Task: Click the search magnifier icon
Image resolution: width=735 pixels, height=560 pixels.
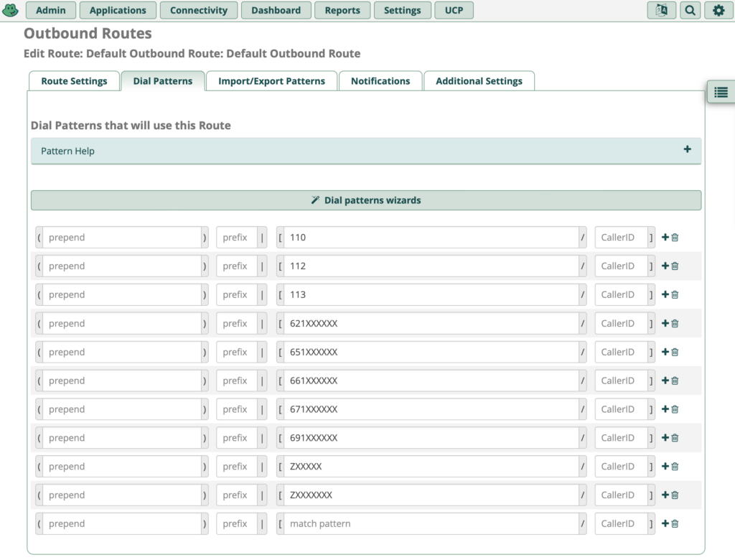Action: [x=690, y=10]
